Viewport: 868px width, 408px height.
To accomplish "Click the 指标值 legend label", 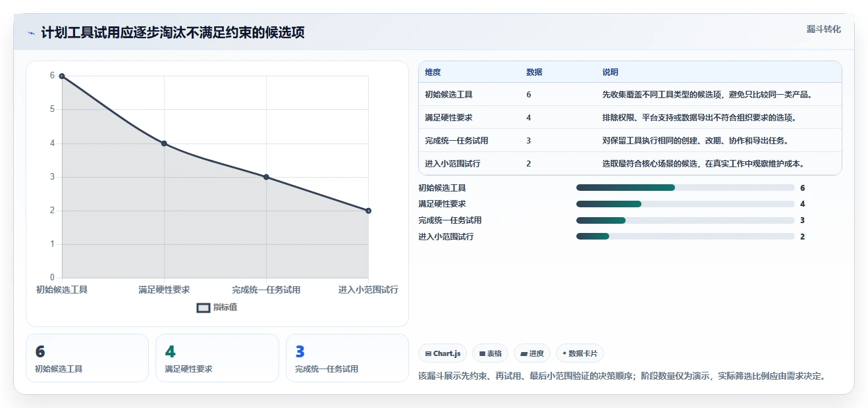I will [x=225, y=307].
